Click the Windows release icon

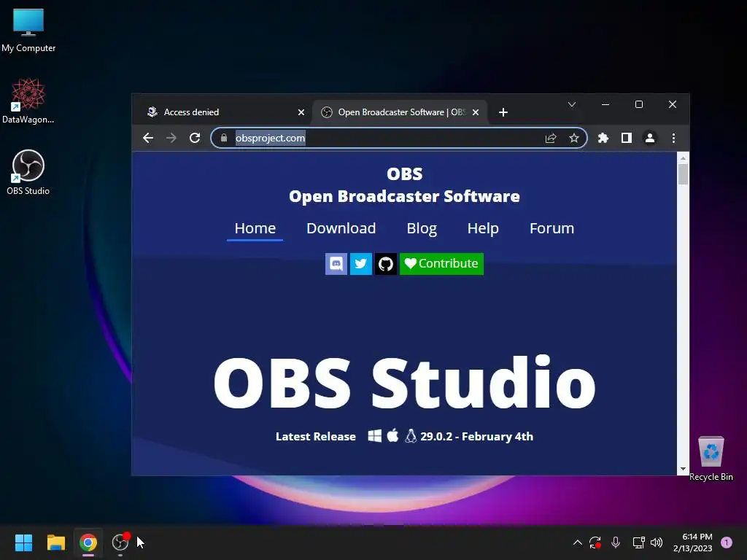coord(374,436)
